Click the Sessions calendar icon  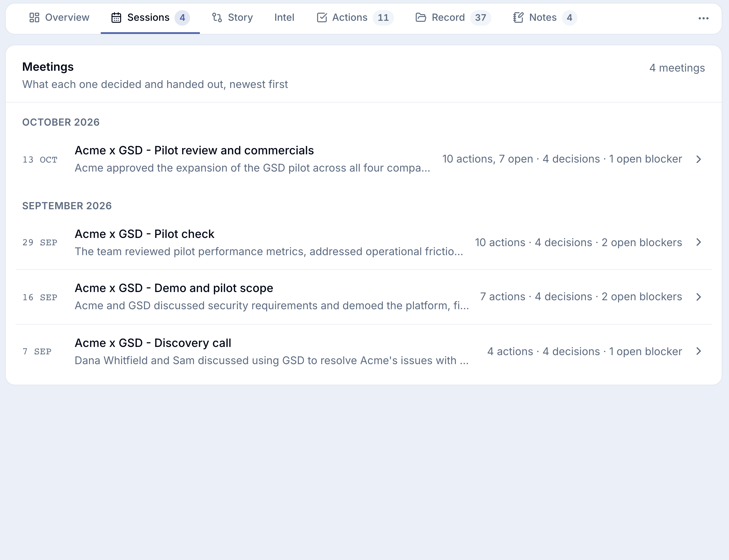coord(116,18)
